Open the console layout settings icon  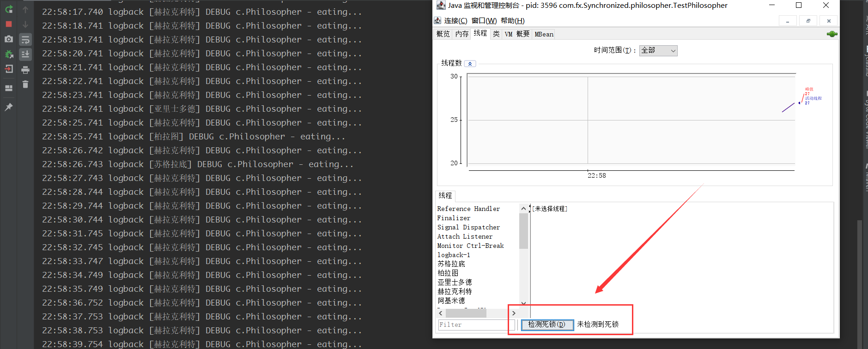pos(9,88)
